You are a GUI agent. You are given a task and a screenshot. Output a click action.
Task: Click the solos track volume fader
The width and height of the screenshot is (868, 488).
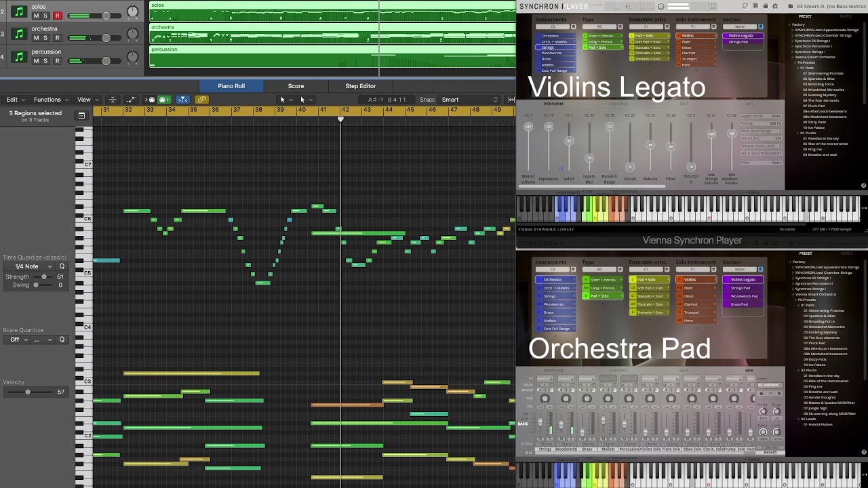pyautogui.click(x=105, y=16)
